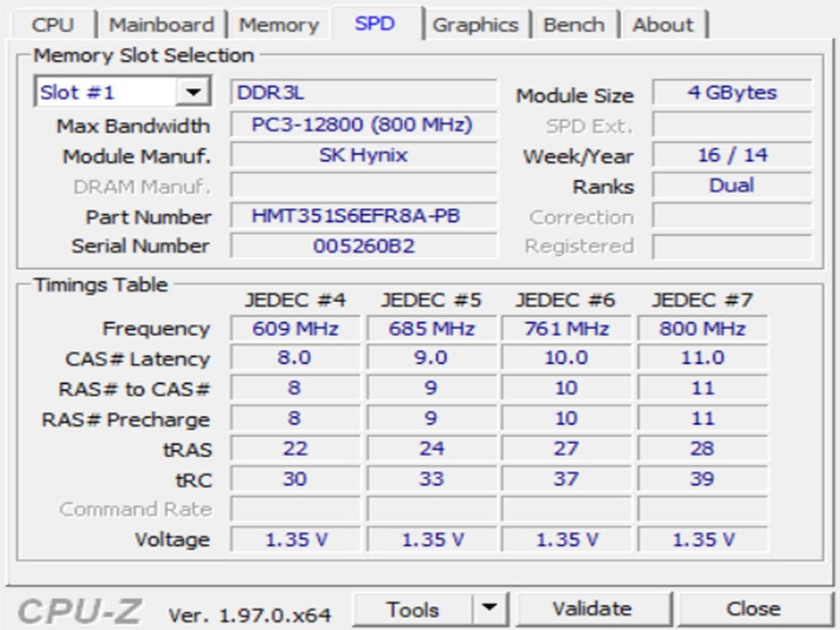Click the DDR3L memory type field

363,93
